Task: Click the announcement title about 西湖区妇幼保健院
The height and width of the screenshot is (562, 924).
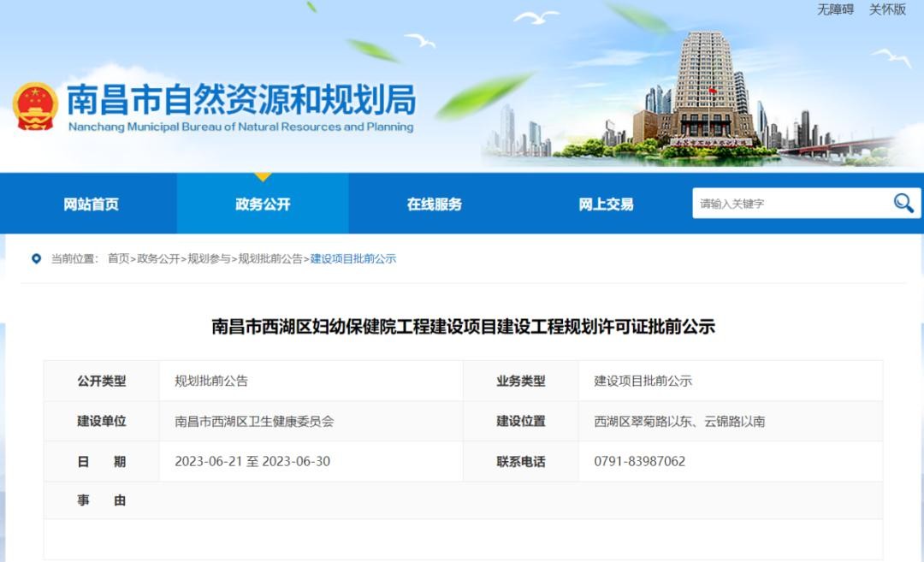Action: (x=463, y=327)
